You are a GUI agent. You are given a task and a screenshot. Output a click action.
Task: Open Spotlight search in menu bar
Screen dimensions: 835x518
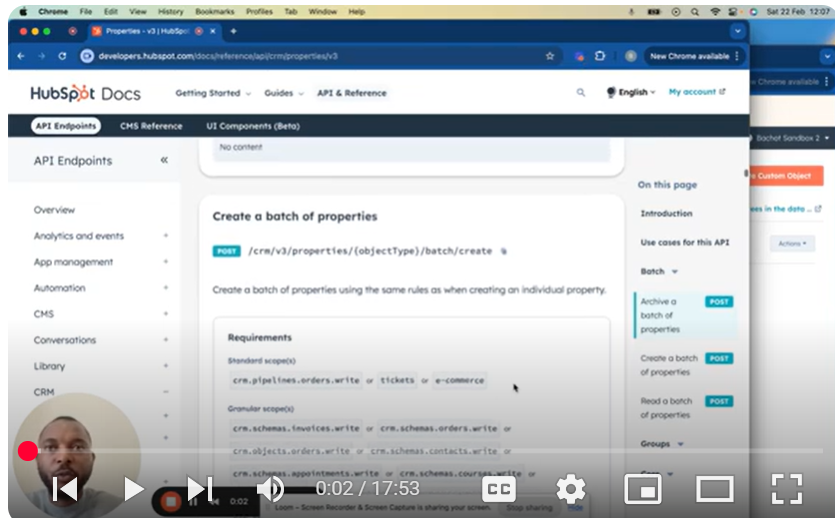[x=695, y=11]
